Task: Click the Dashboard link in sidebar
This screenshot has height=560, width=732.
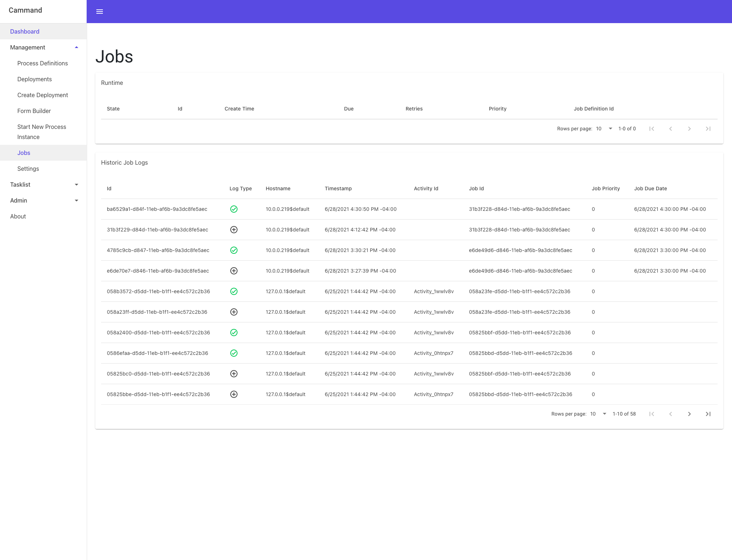Action: pos(24,31)
